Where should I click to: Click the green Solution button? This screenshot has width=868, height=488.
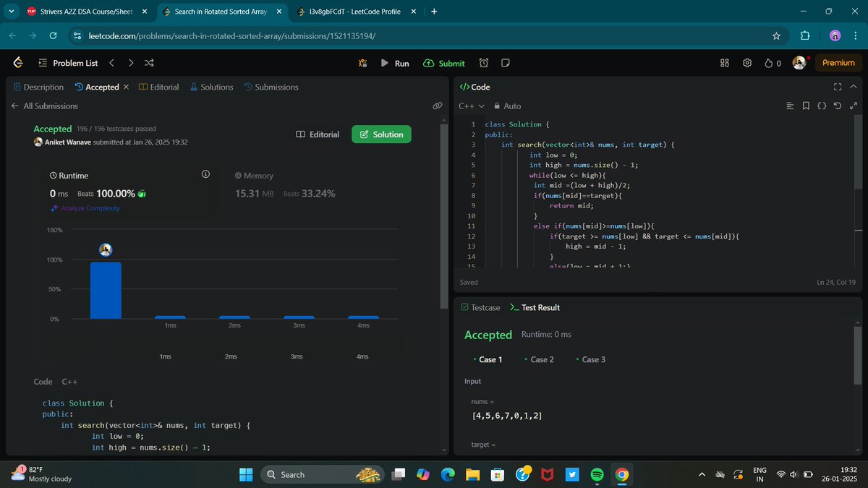point(381,134)
